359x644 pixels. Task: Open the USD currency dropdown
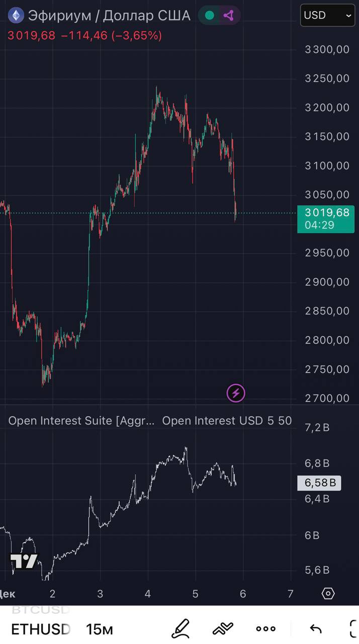click(327, 16)
